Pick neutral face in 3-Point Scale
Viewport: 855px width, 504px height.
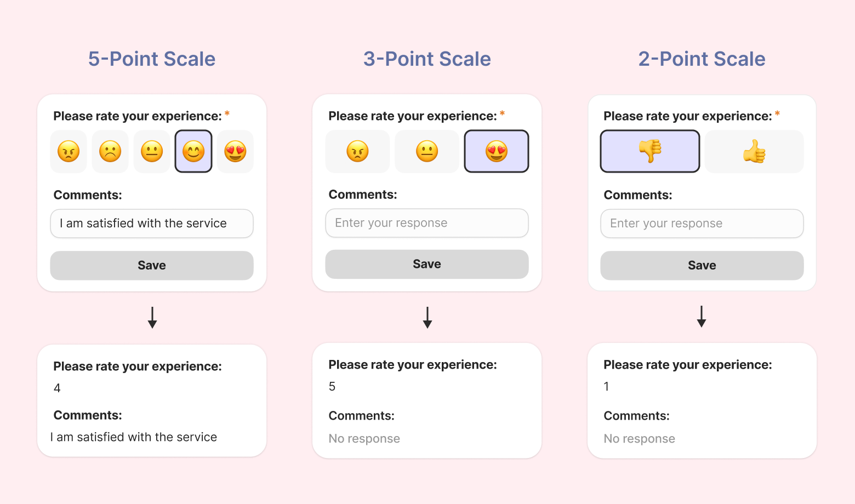(427, 151)
